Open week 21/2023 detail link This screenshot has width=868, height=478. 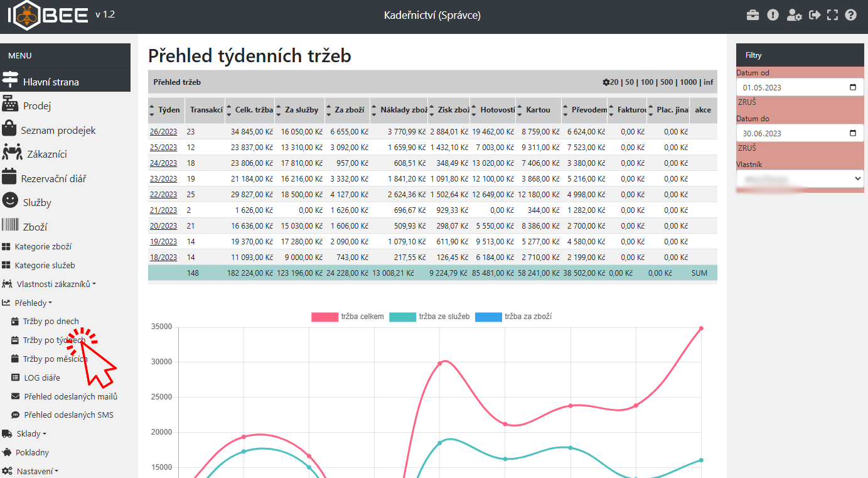coord(163,210)
